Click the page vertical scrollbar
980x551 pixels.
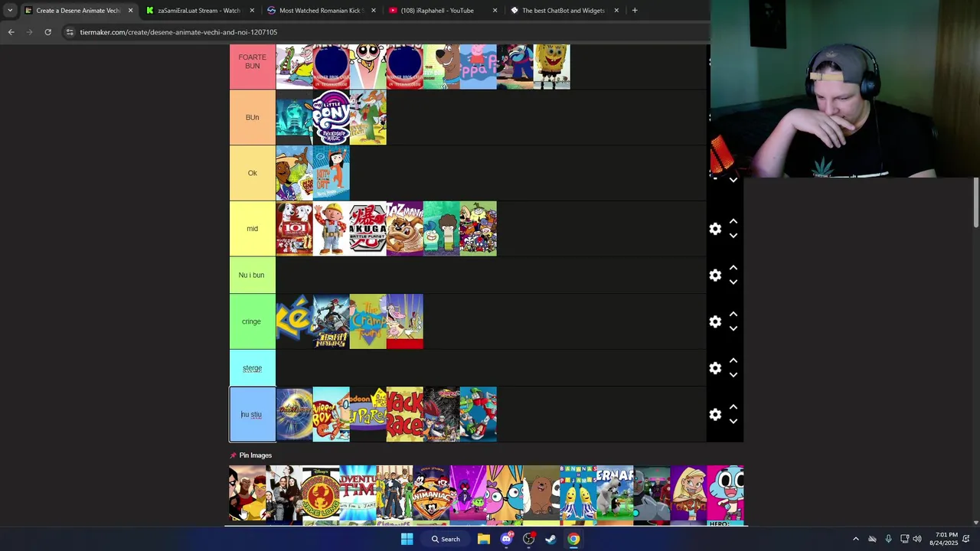[976, 202]
